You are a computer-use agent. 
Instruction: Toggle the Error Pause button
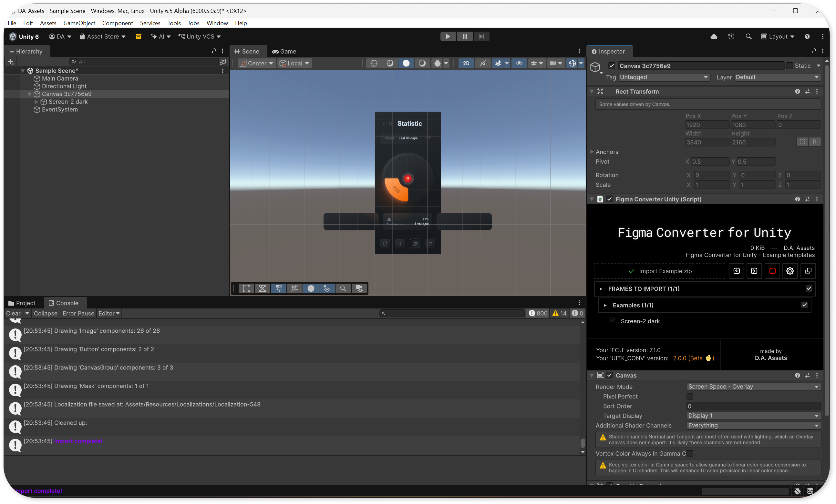pyautogui.click(x=78, y=314)
